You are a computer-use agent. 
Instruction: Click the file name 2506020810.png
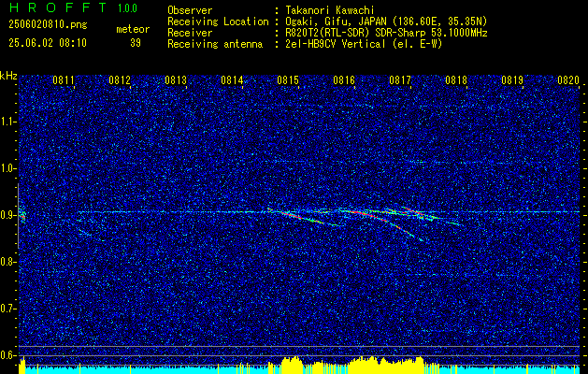(48, 25)
